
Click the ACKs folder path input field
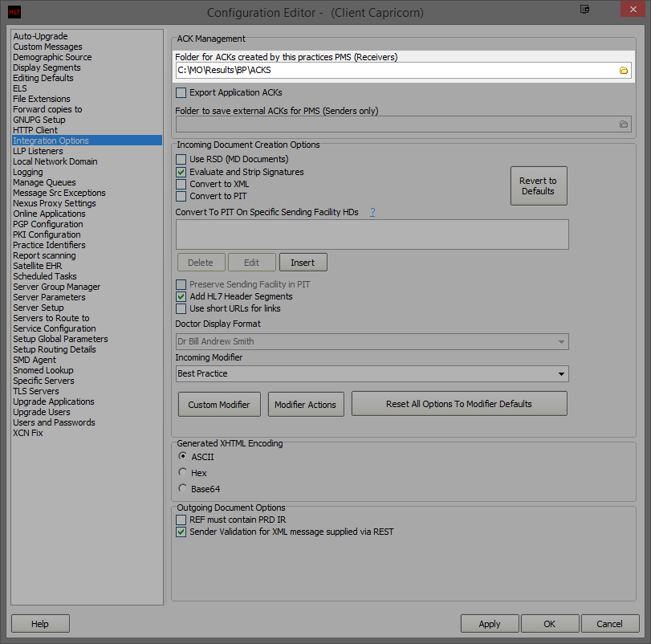pos(393,71)
